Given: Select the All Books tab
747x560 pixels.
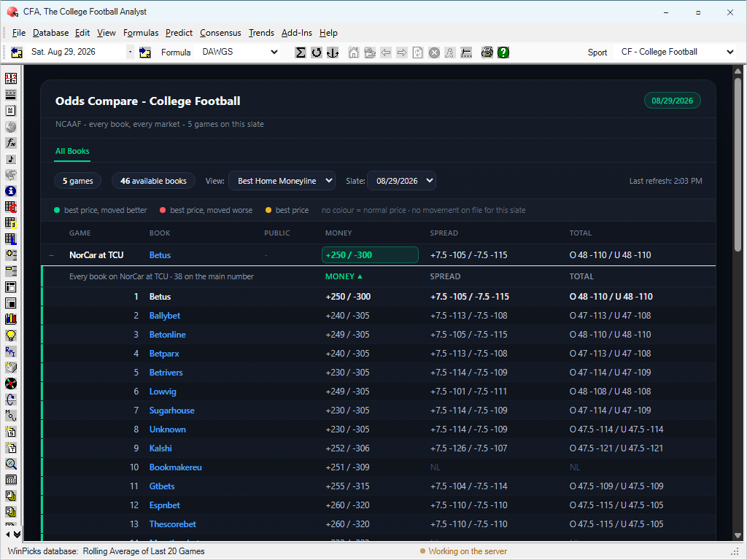Looking at the screenshot, I should [x=72, y=152].
